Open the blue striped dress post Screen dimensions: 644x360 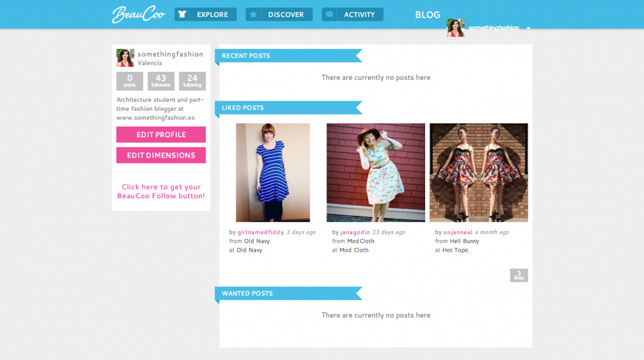pos(273,172)
